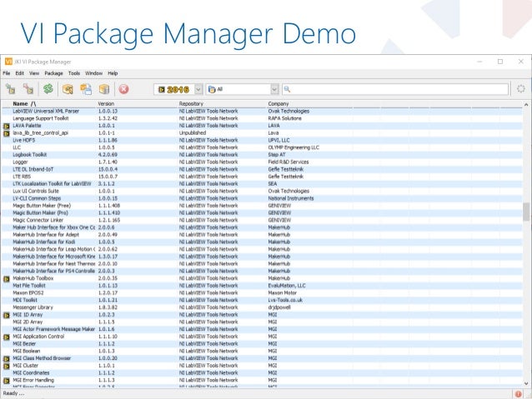Select Magic Button Maker (Free) row
The image size is (532, 399).
click(x=262, y=206)
